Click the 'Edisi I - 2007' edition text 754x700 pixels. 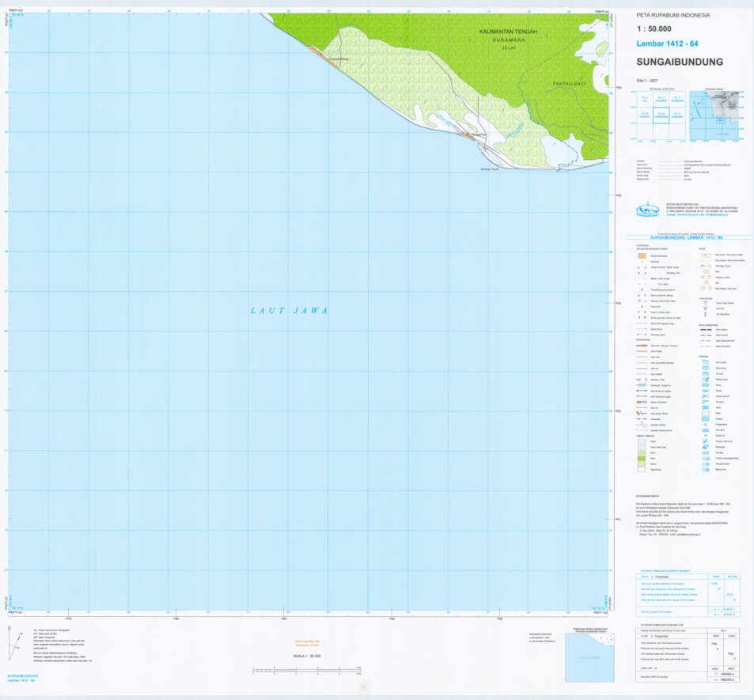coord(646,81)
